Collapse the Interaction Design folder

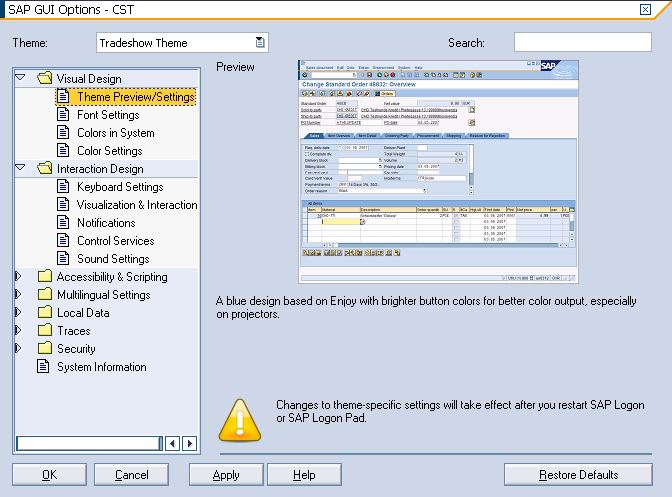(x=20, y=168)
